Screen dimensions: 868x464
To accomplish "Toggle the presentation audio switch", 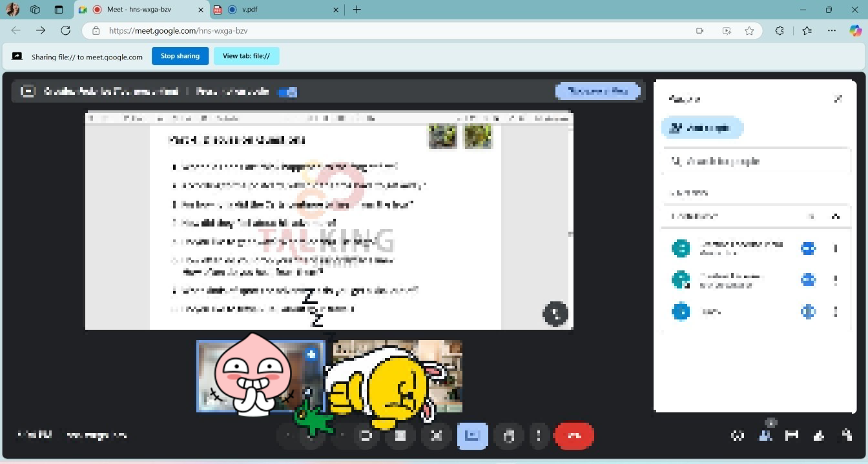I will pos(287,92).
